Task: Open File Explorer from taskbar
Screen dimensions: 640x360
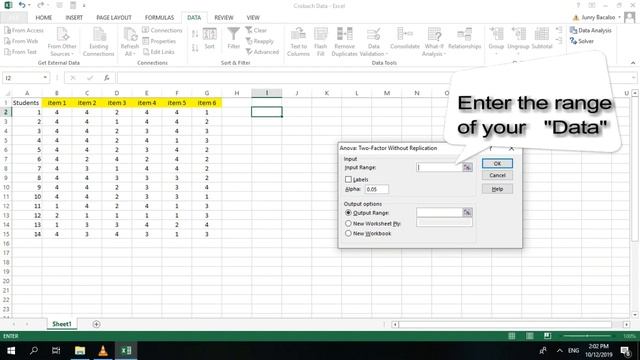Action: point(80,351)
